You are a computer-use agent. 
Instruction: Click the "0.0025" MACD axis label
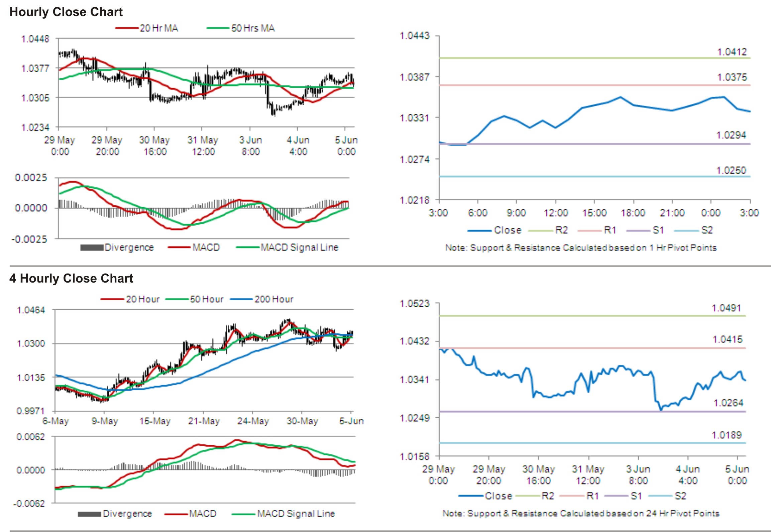click(x=31, y=178)
